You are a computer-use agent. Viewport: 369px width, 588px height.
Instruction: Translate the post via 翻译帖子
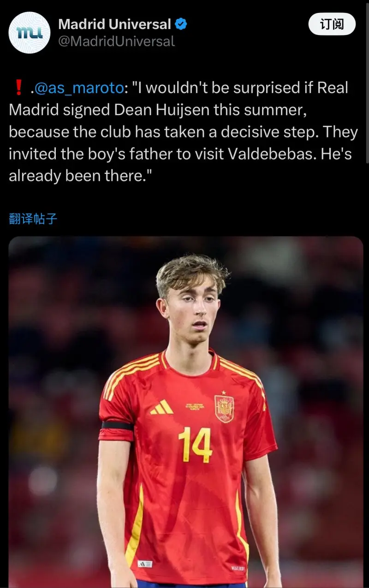(x=33, y=219)
